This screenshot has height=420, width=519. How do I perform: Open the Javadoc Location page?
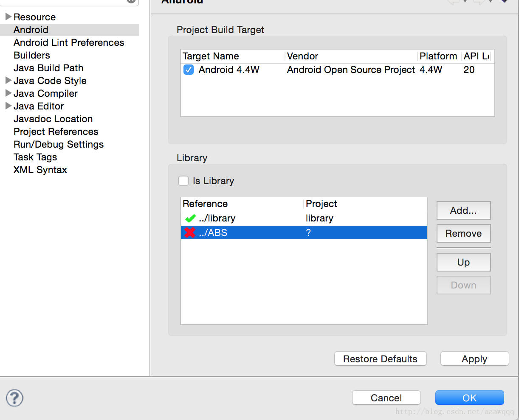point(53,119)
